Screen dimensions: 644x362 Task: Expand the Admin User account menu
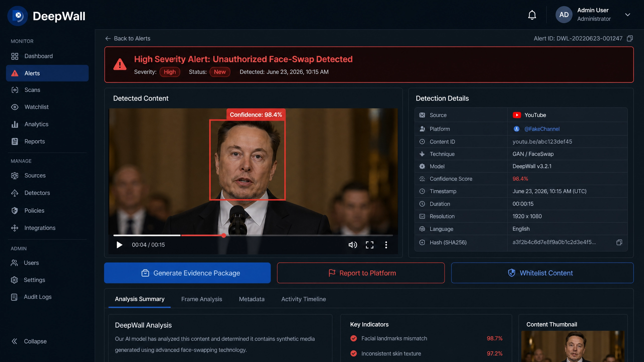point(627,15)
